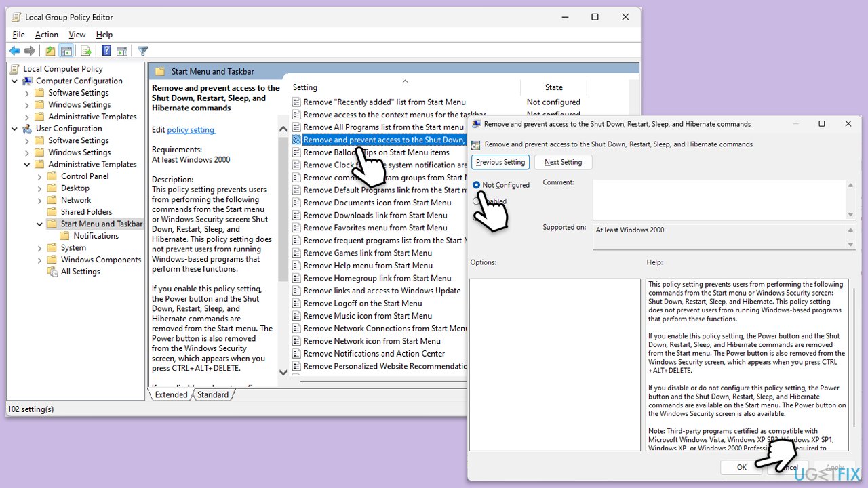Click the Forward arrow toolbar icon
This screenshot has height=488, width=868.
(30, 51)
